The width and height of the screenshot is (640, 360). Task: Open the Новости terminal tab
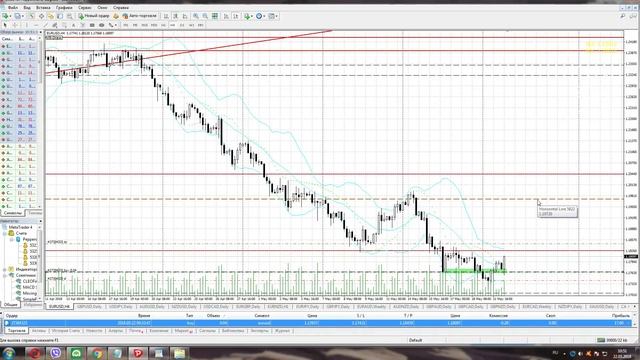[94, 331]
